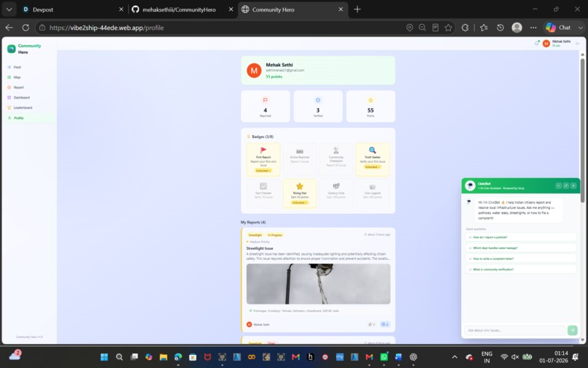This screenshot has width=588, height=368.
Task: Click the address bar URL
Action: pos(107,28)
